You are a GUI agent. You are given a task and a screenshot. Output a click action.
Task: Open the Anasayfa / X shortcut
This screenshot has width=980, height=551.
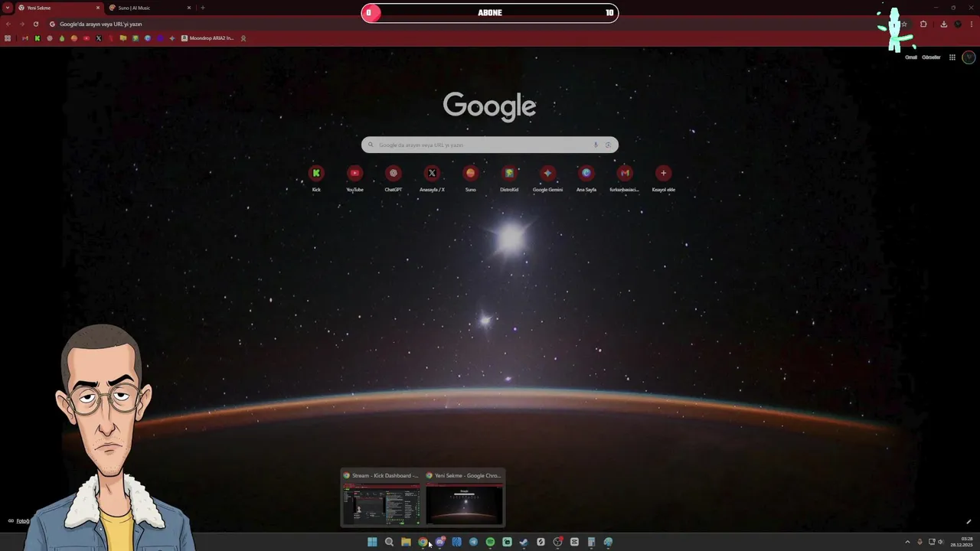pyautogui.click(x=432, y=178)
